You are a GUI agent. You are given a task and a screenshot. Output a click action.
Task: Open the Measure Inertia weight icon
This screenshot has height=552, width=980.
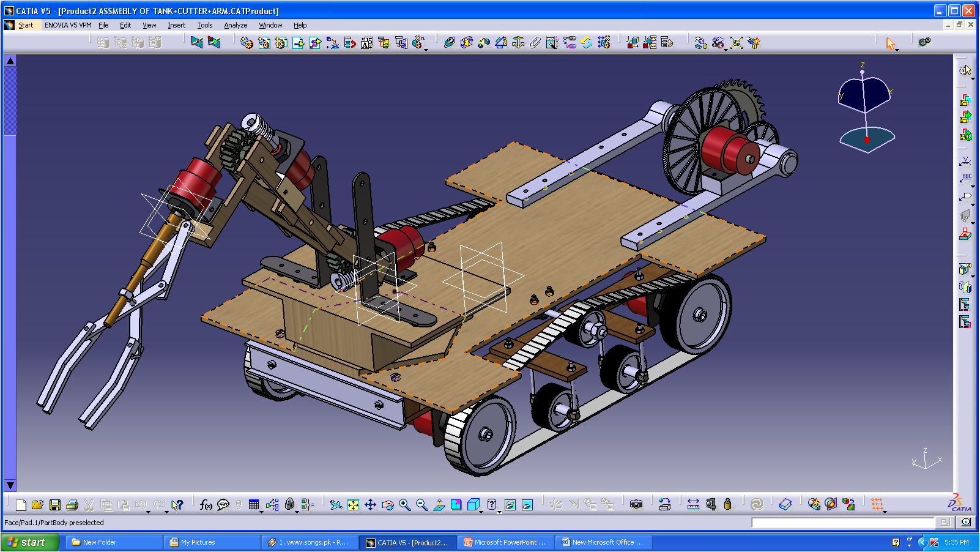(727, 505)
